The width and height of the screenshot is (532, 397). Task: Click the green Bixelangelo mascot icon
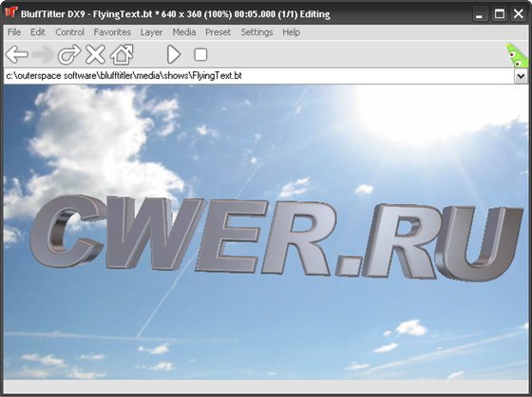coord(517,55)
